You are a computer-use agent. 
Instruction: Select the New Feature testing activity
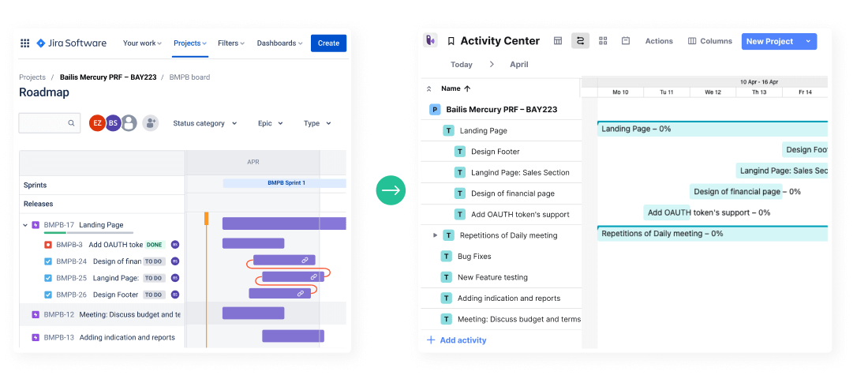(x=501, y=277)
